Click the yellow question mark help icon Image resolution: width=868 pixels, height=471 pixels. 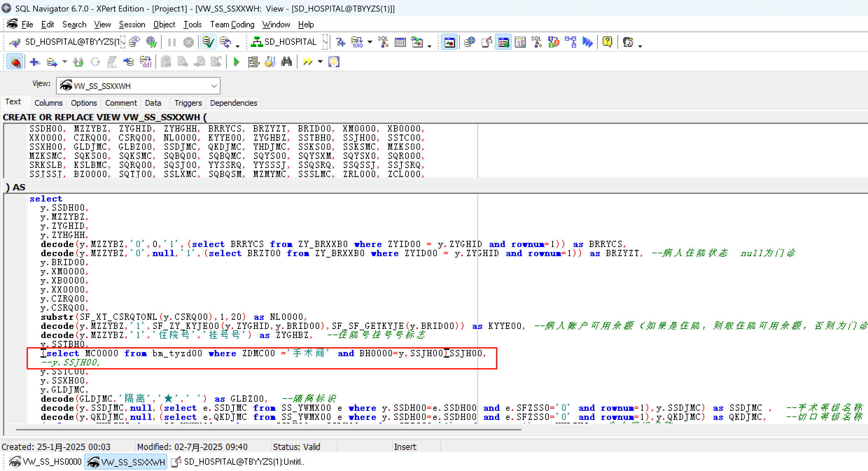[607, 42]
